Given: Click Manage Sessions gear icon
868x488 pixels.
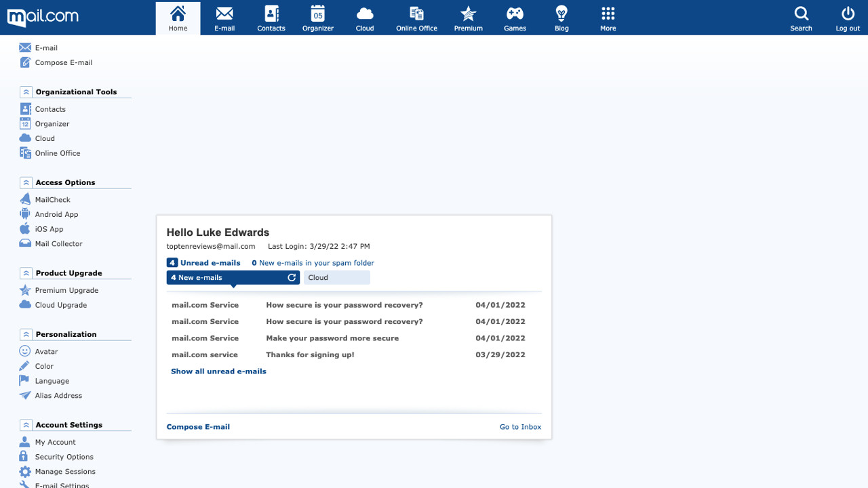Looking at the screenshot, I should [x=25, y=472].
